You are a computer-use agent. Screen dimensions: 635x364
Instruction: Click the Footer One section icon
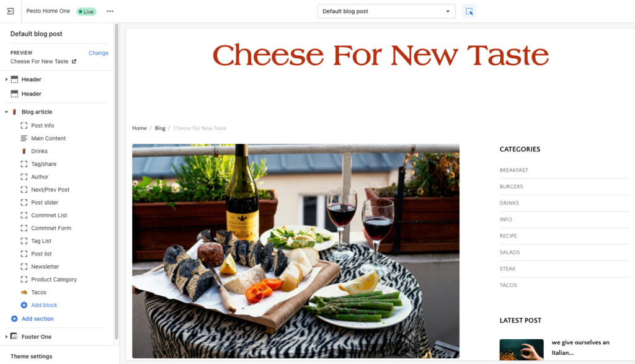tap(14, 337)
